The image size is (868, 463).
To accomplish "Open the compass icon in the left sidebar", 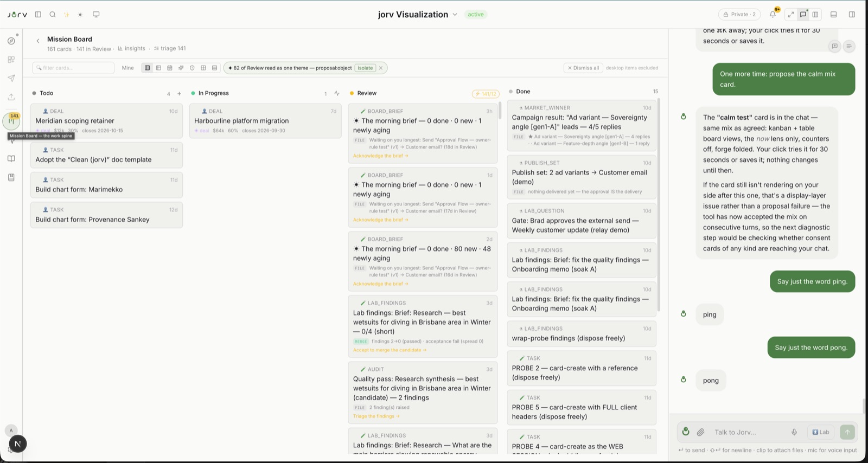I will [11, 41].
